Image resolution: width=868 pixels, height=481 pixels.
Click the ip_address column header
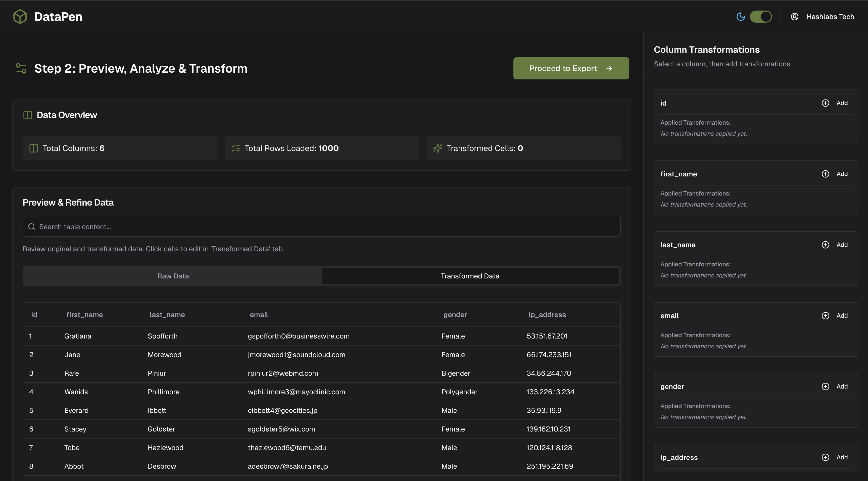(x=547, y=315)
